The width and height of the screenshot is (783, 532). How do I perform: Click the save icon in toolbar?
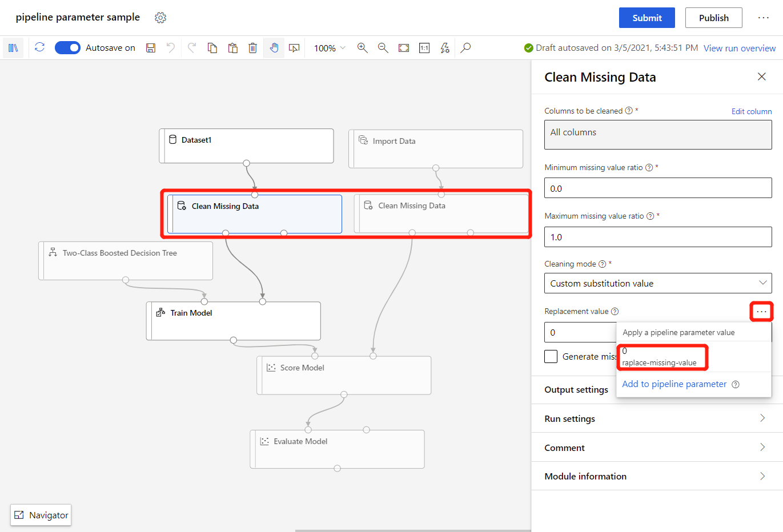point(151,48)
